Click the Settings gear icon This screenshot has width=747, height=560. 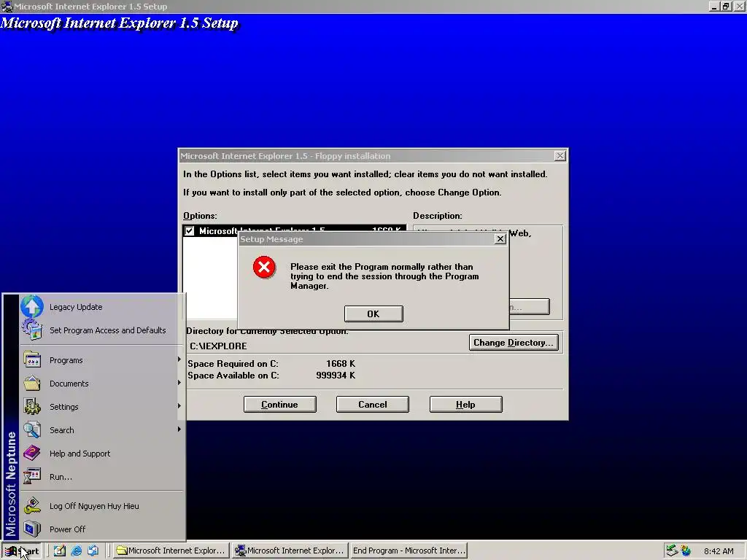point(32,406)
